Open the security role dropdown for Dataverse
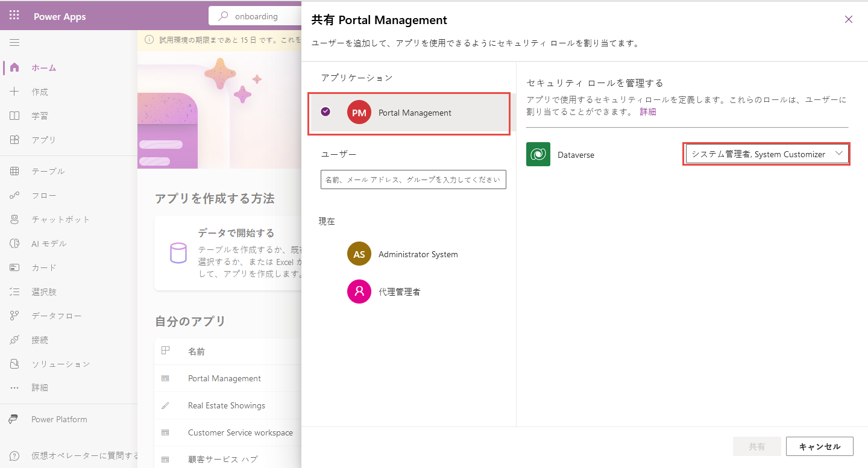868x468 pixels. [766, 154]
